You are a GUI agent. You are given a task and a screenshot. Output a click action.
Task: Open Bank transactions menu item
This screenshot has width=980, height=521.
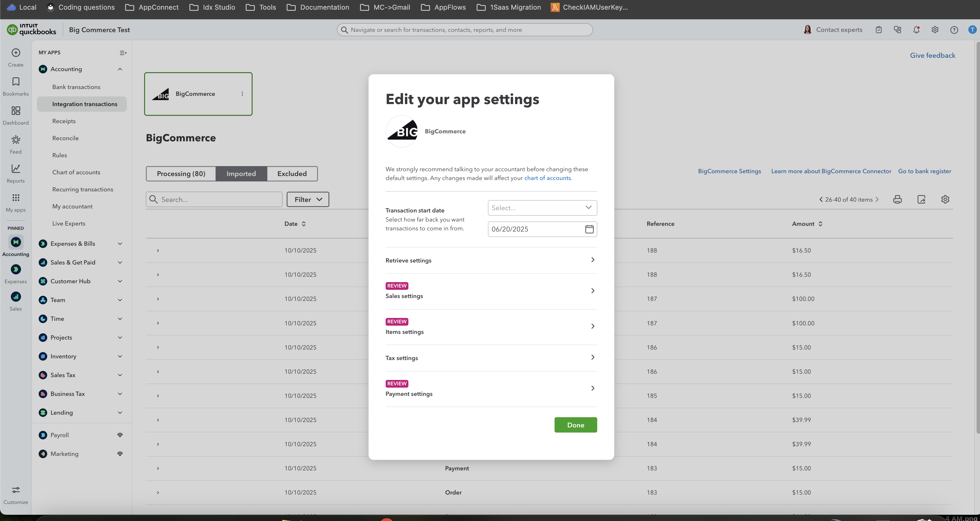pos(77,87)
